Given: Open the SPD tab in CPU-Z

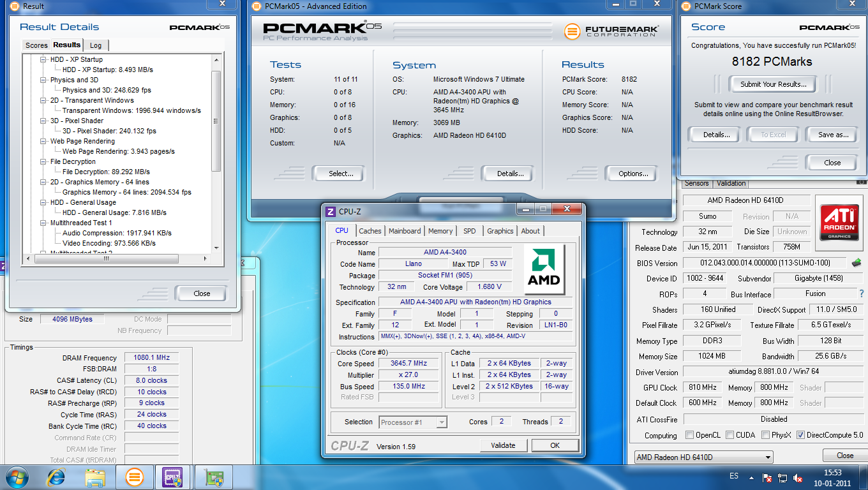Looking at the screenshot, I should coord(469,231).
